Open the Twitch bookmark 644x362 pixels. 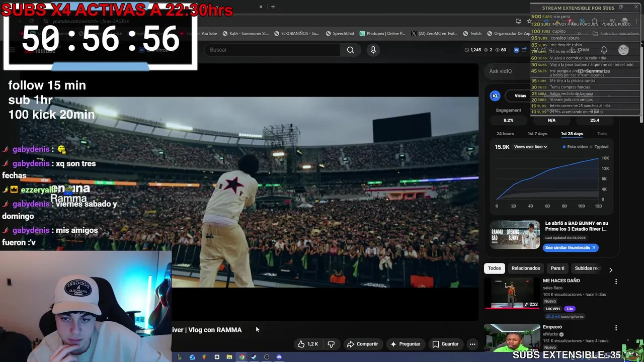pyautogui.click(x=472, y=34)
